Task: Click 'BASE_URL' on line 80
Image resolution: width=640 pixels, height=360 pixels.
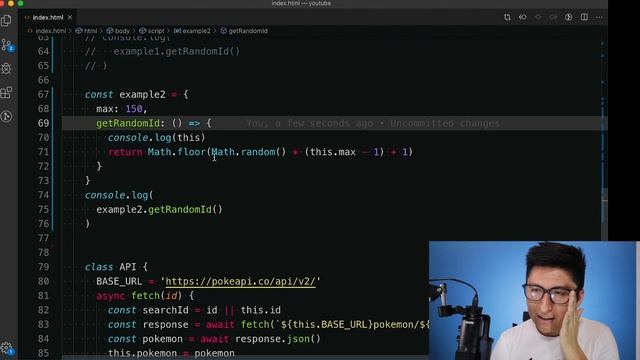Action: tap(119, 281)
